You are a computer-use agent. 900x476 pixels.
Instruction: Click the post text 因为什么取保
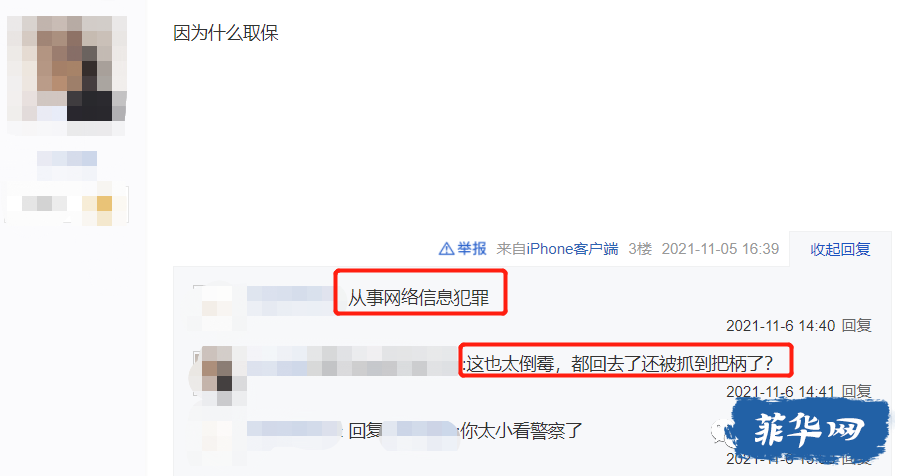[x=226, y=33]
